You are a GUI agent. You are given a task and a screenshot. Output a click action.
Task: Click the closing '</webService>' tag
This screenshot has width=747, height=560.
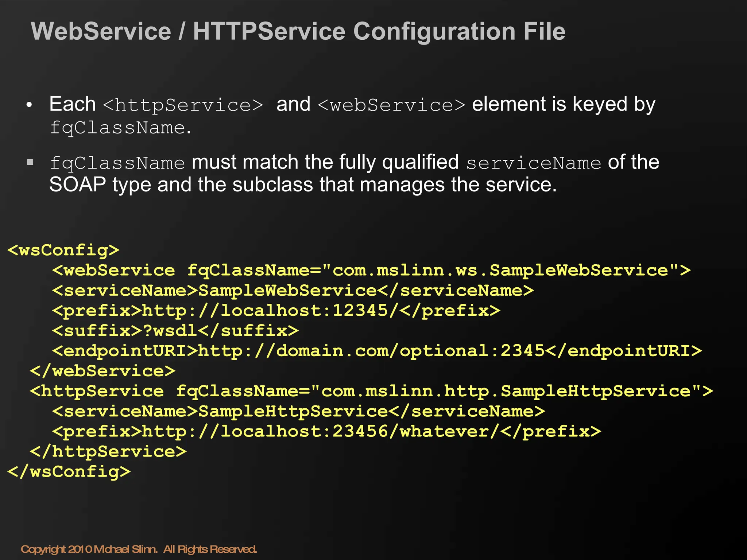[x=103, y=371]
